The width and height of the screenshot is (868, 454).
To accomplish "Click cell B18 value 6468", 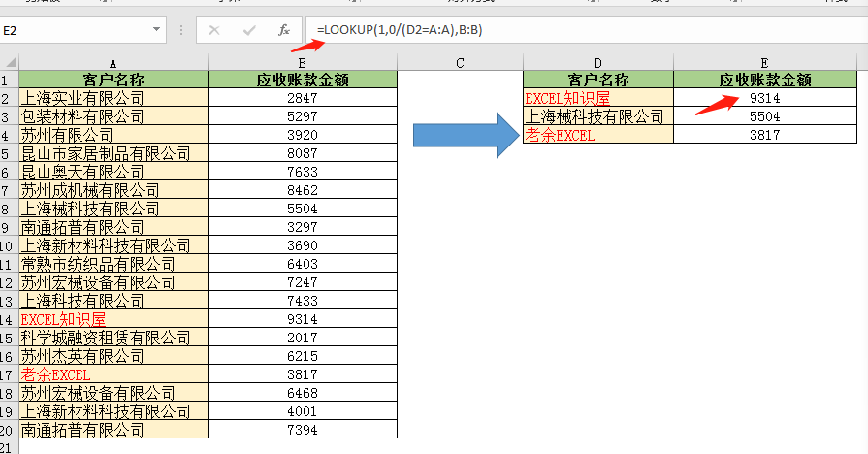I will 303,393.
